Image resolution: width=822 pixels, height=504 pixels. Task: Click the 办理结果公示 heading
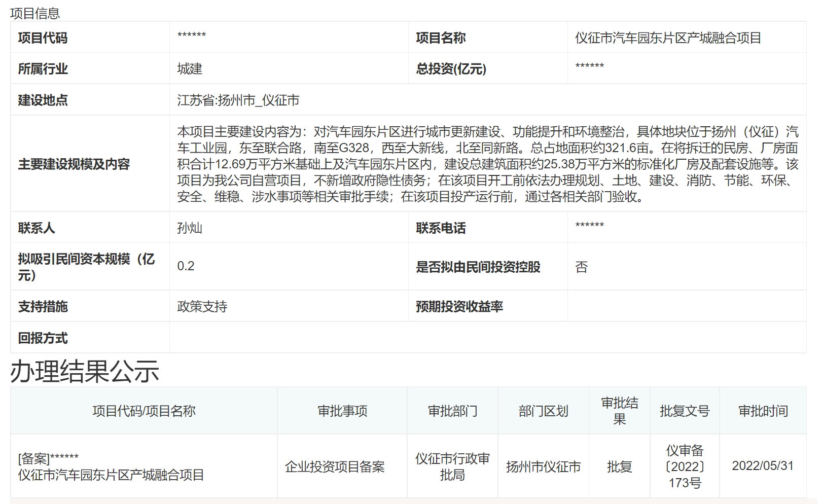coord(85,372)
